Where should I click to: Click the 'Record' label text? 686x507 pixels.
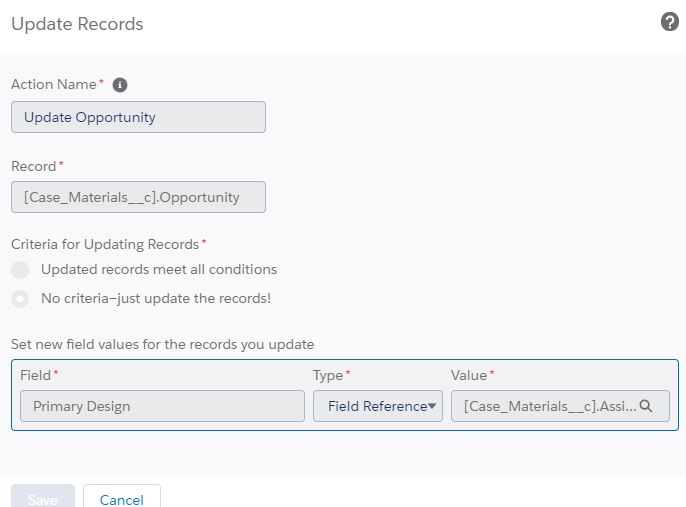click(x=34, y=165)
